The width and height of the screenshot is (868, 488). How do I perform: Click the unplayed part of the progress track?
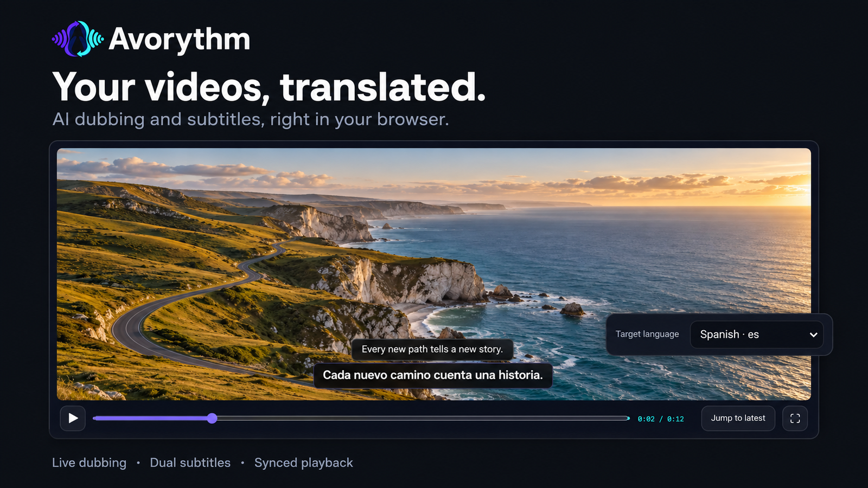coord(423,418)
